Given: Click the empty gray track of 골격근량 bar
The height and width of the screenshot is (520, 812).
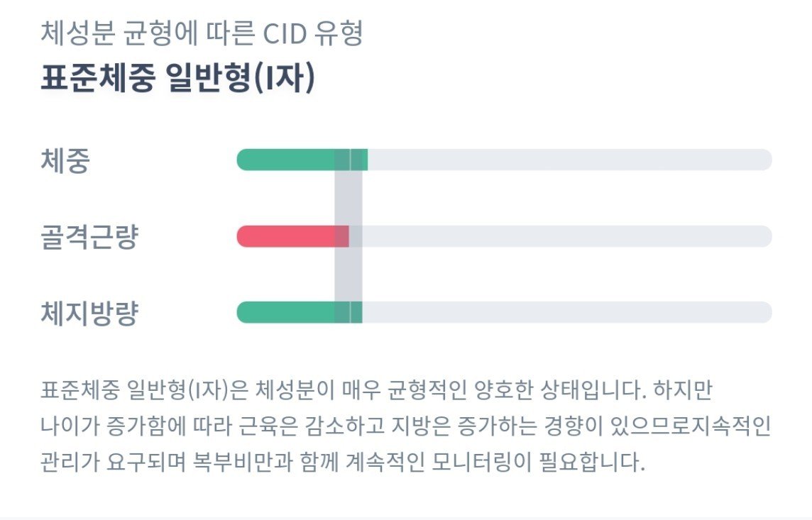Looking at the screenshot, I should (x=560, y=236).
